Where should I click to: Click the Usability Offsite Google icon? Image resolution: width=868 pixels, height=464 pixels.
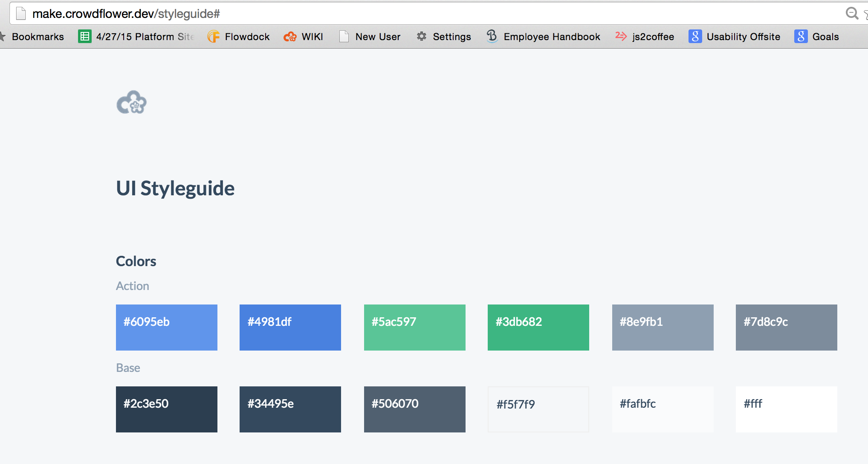tap(695, 37)
